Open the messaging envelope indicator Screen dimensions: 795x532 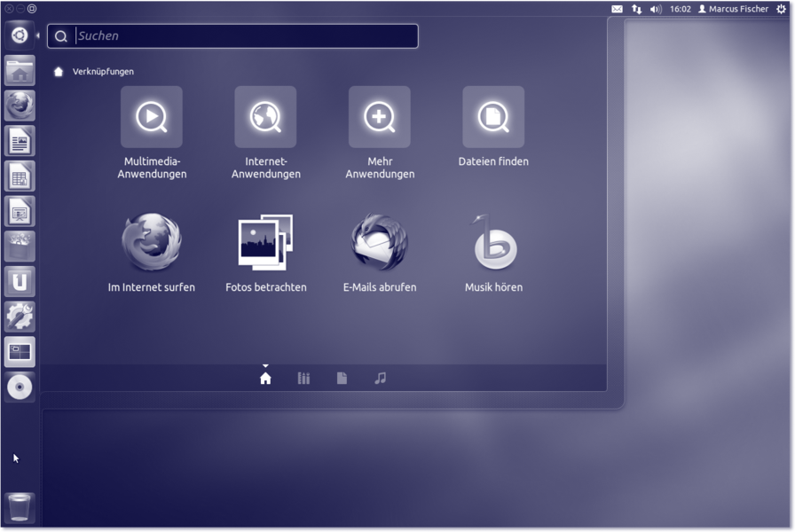point(617,9)
